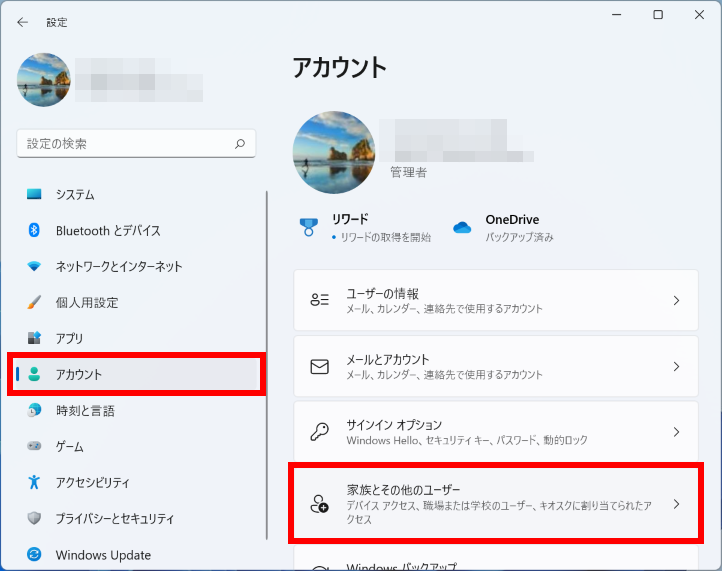
Task: Open Windows Update from the sidebar
Action: (103, 554)
